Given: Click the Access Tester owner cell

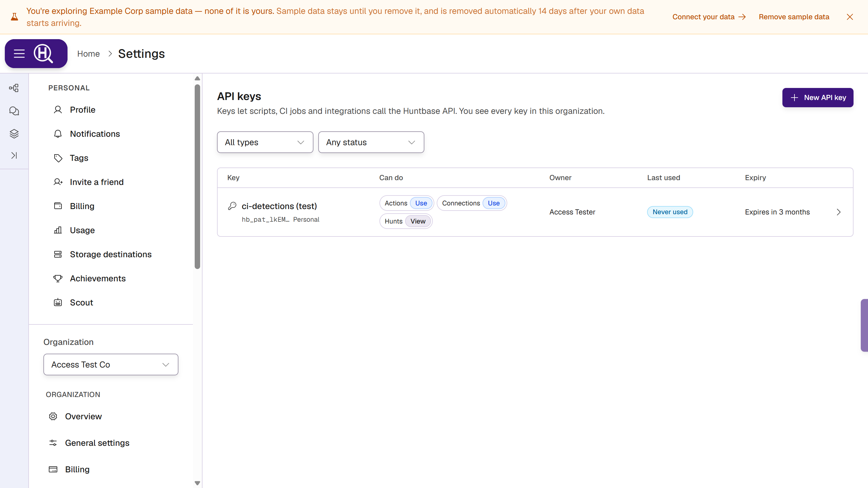Looking at the screenshot, I should click(572, 212).
